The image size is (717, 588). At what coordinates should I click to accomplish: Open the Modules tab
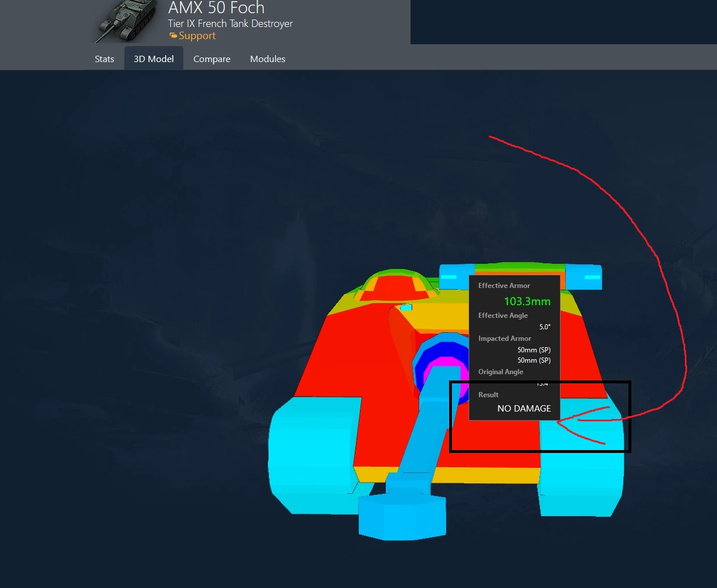tap(267, 59)
